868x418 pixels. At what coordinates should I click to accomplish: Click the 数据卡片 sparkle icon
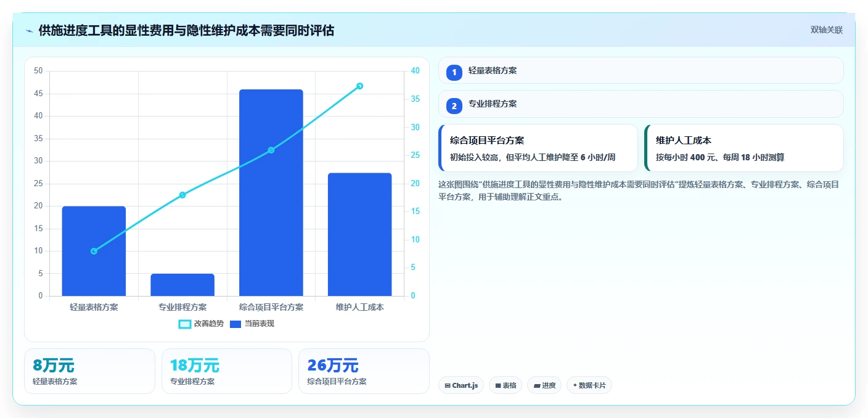tap(575, 385)
